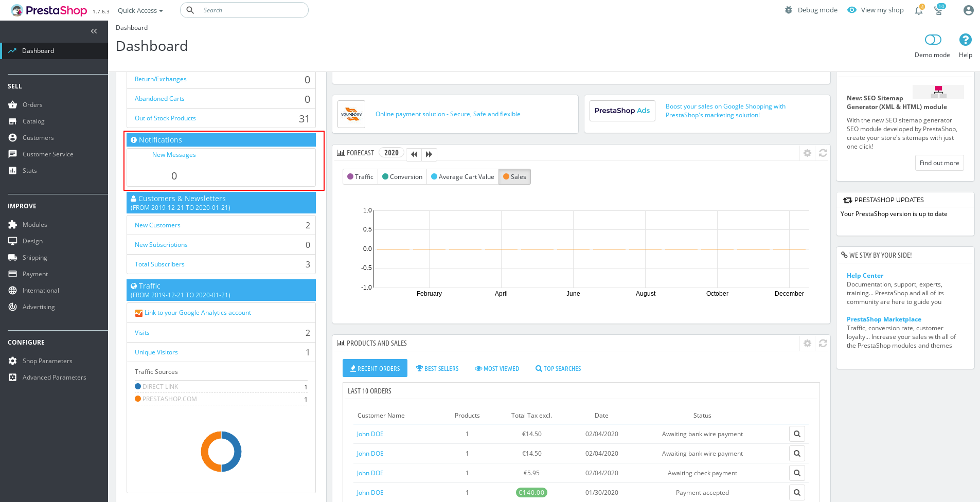Open Unique Visitors link

pos(156,352)
